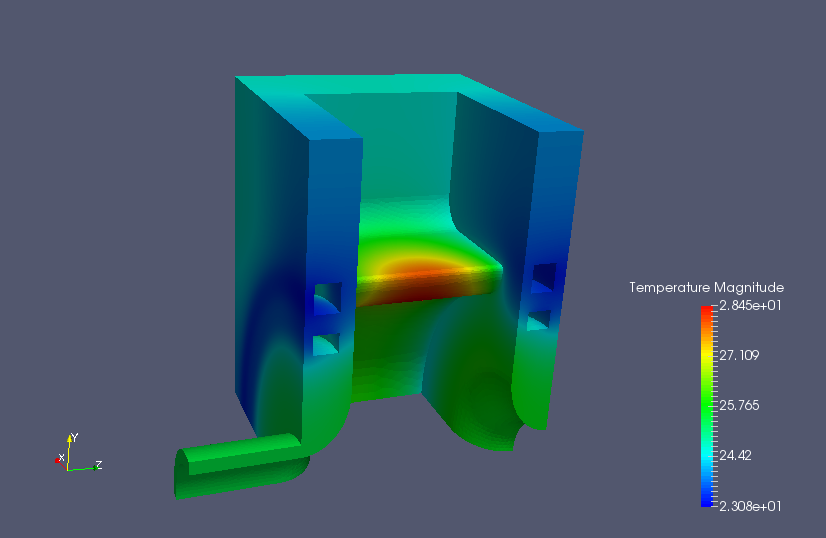
Task: Select the 2.845e+01 maximum legend label
Action: [750, 306]
